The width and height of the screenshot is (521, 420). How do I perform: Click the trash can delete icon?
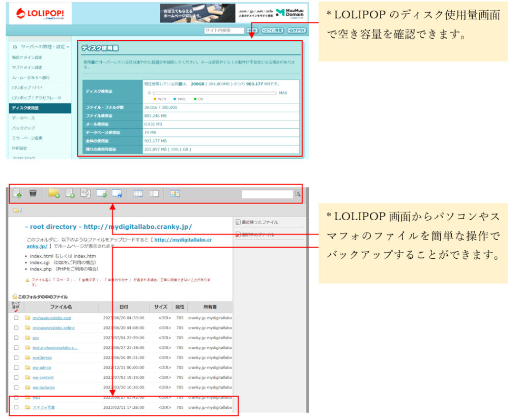[x=33, y=193]
